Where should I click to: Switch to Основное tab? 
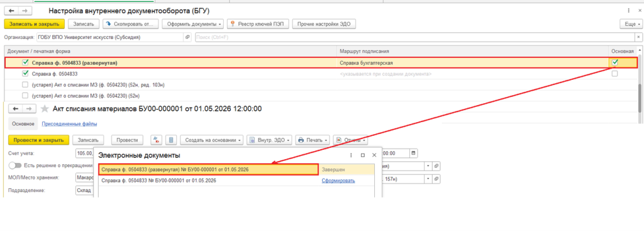coord(23,123)
